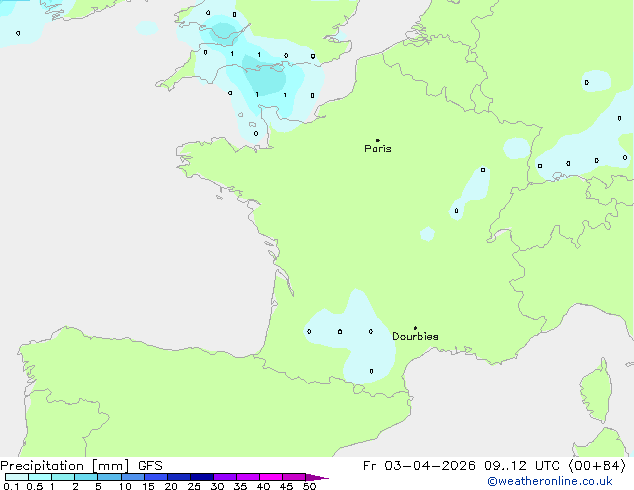Image resolution: width=634 pixels, height=490 pixels.
Task: Click the '35' legend scale value
Action: point(240,486)
